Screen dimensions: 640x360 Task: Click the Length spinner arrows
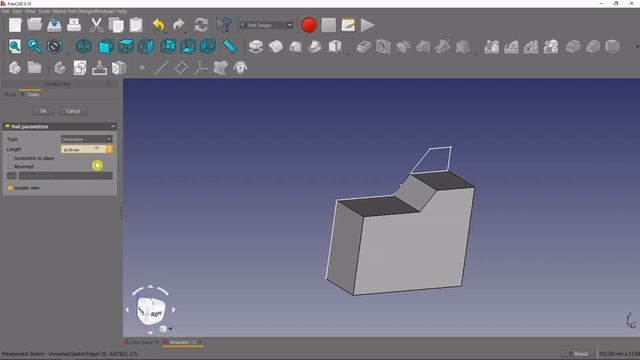[109, 149]
